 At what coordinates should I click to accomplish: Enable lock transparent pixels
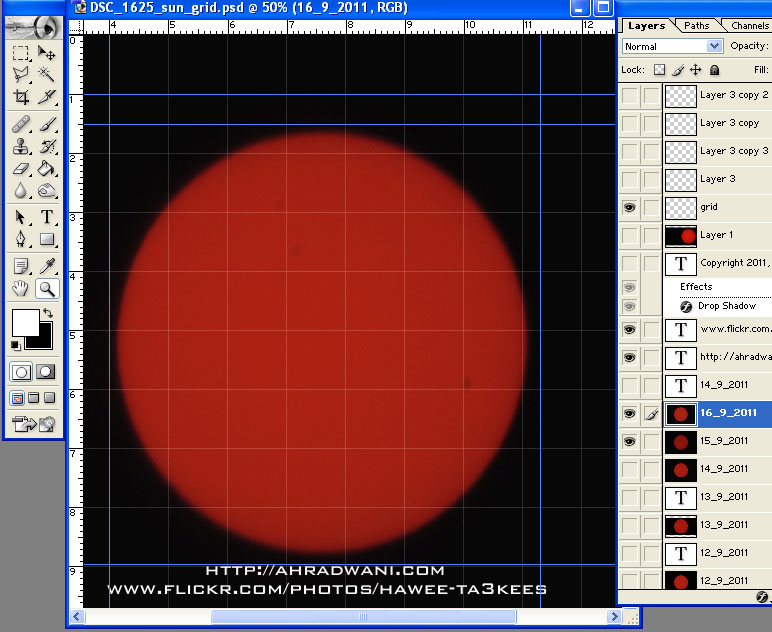(x=659, y=70)
